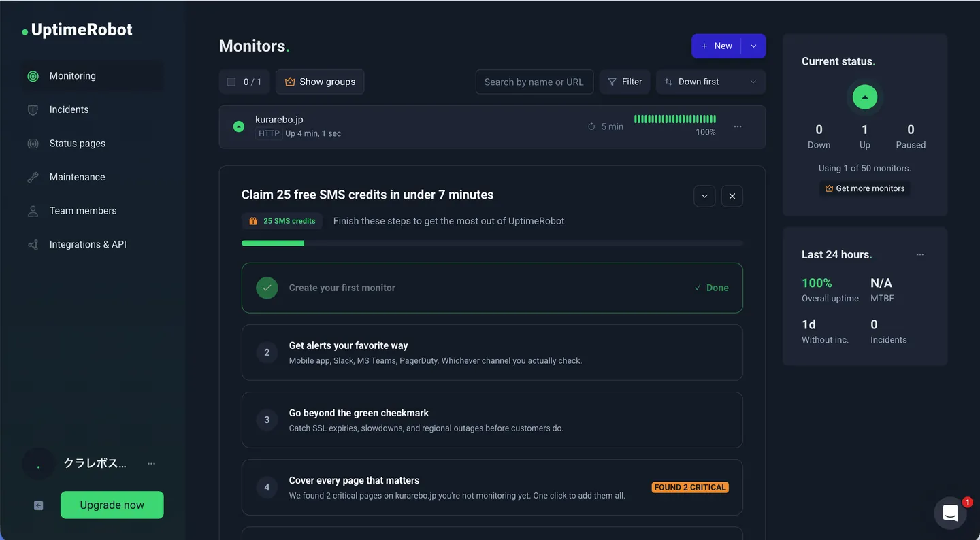Screen dimensions: 980x540
Task: Click the Claim 25 free SMS credits heading
Action: coord(367,195)
